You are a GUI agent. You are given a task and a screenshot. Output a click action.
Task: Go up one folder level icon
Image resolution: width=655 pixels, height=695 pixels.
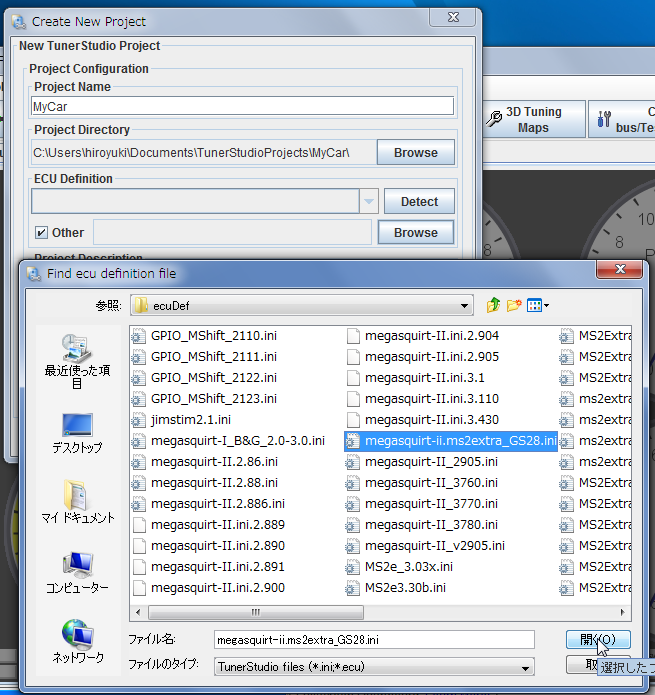coord(493,305)
